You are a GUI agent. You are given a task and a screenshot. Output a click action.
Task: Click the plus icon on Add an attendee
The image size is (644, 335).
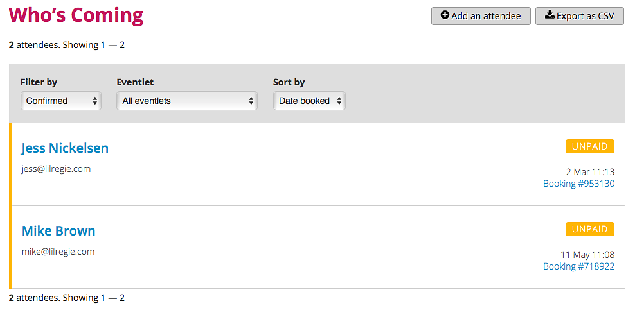point(445,15)
